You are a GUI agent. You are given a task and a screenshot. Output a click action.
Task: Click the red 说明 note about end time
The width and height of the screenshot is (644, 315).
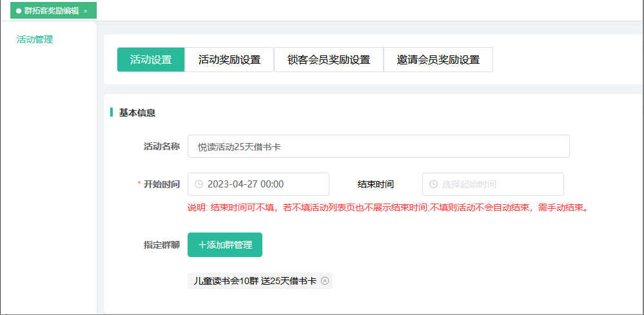pos(387,208)
